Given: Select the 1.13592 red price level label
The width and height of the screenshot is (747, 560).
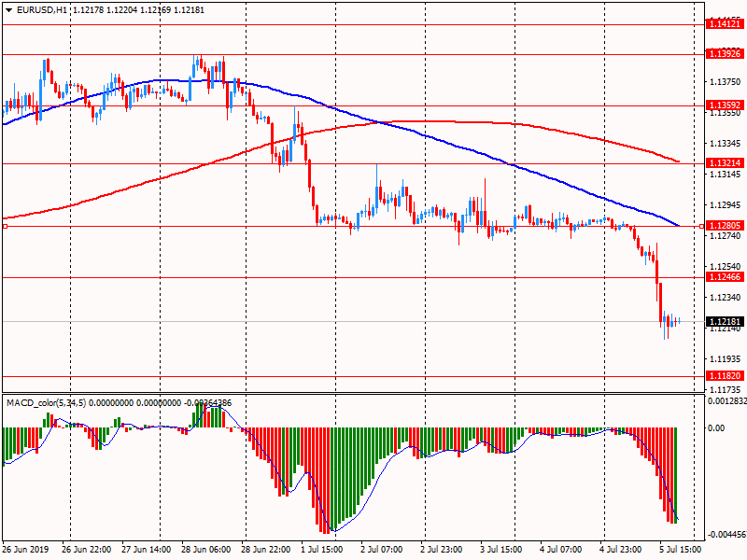Looking at the screenshot, I should 725,105.
